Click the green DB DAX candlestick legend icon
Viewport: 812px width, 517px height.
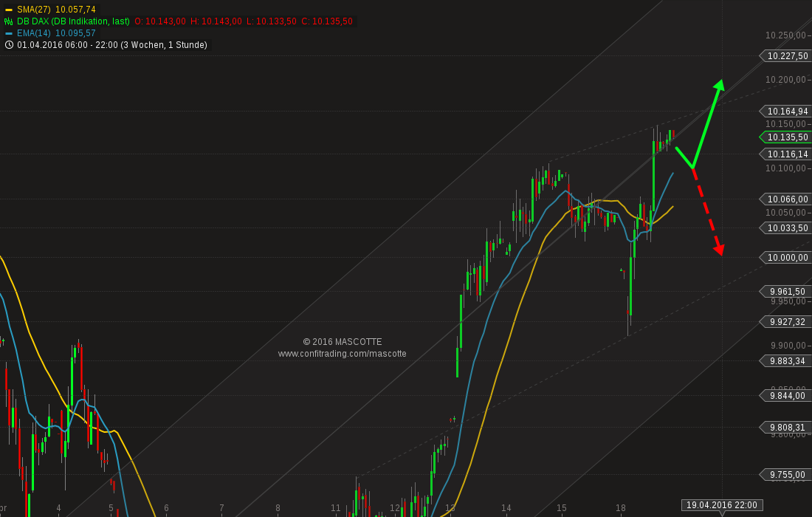[x=8, y=21]
